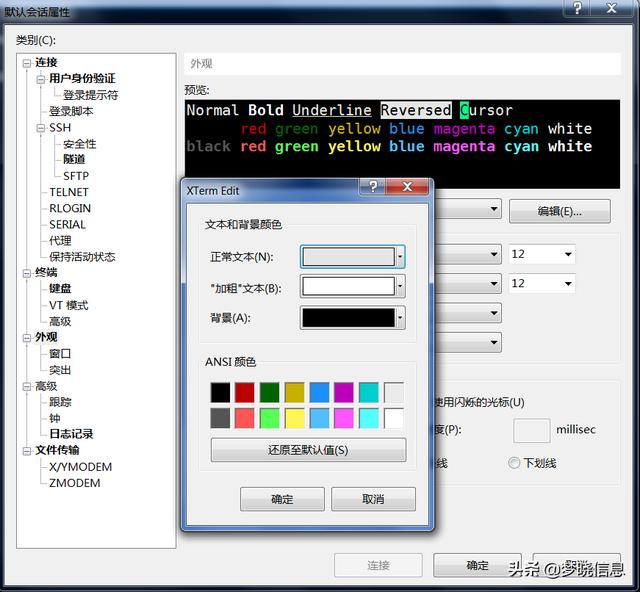Click the millisec blink speed input field
The height and width of the screenshot is (592, 640).
tap(531, 430)
